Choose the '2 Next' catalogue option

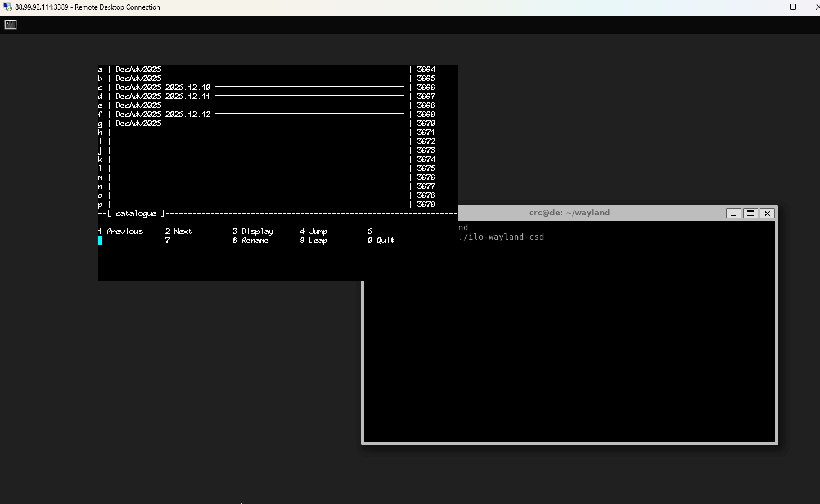[x=178, y=232]
